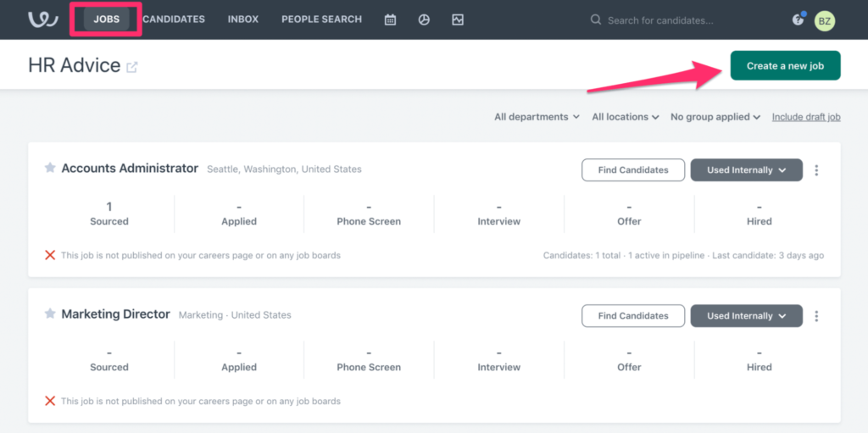Expand the All departments dropdown
The image size is (868, 433).
point(537,117)
